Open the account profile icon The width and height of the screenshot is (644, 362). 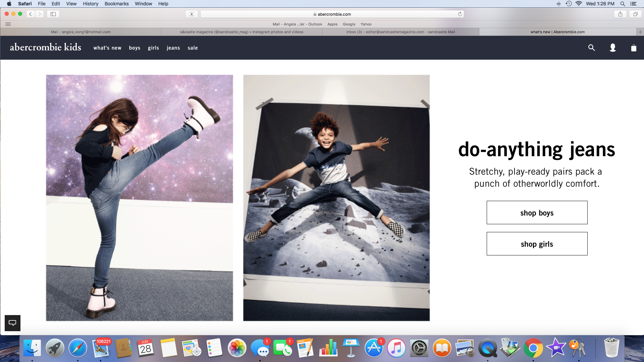[x=612, y=48]
